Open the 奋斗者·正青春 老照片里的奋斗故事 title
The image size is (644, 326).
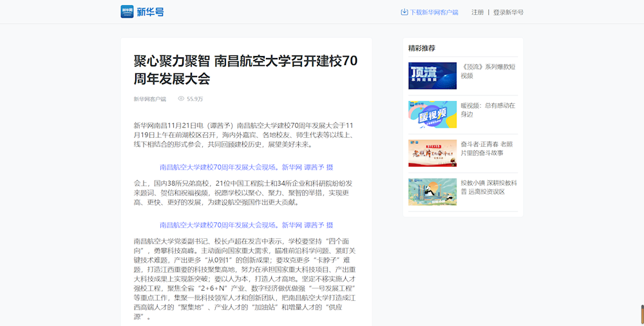488,148
